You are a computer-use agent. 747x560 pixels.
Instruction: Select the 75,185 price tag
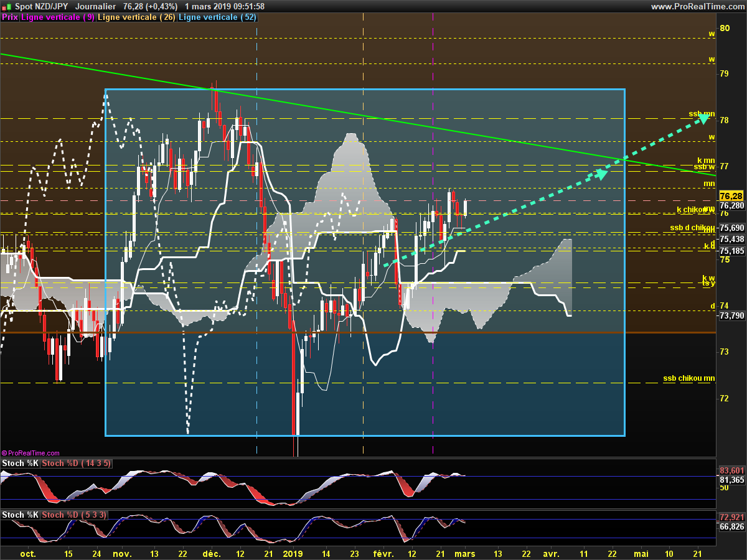(x=732, y=251)
